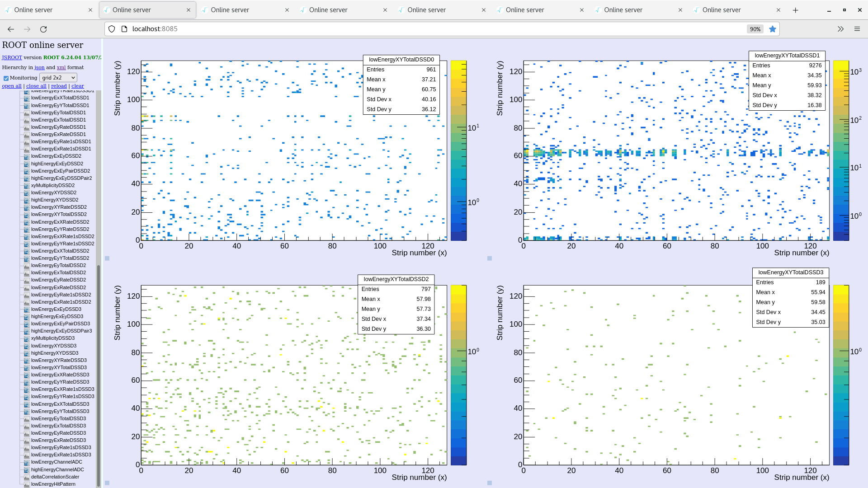Click the browser back arrow
868x488 pixels.
pyautogui.click(x=10, y=28)
